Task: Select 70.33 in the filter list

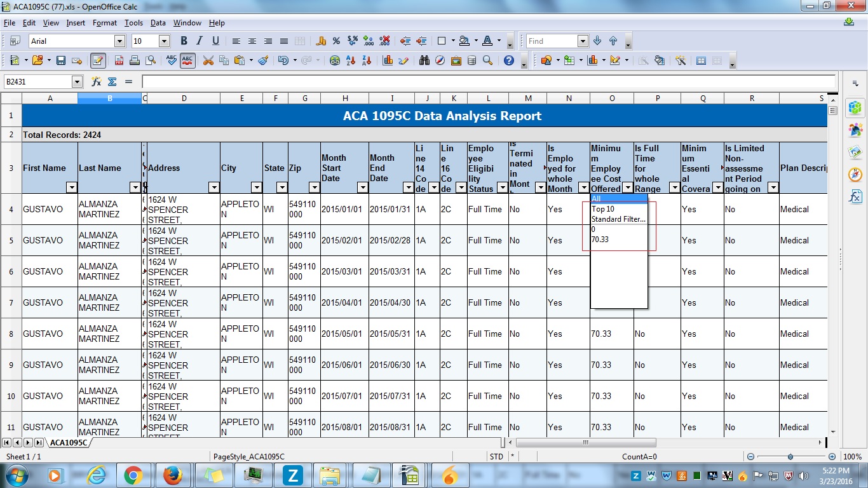Action: (600, 240)
